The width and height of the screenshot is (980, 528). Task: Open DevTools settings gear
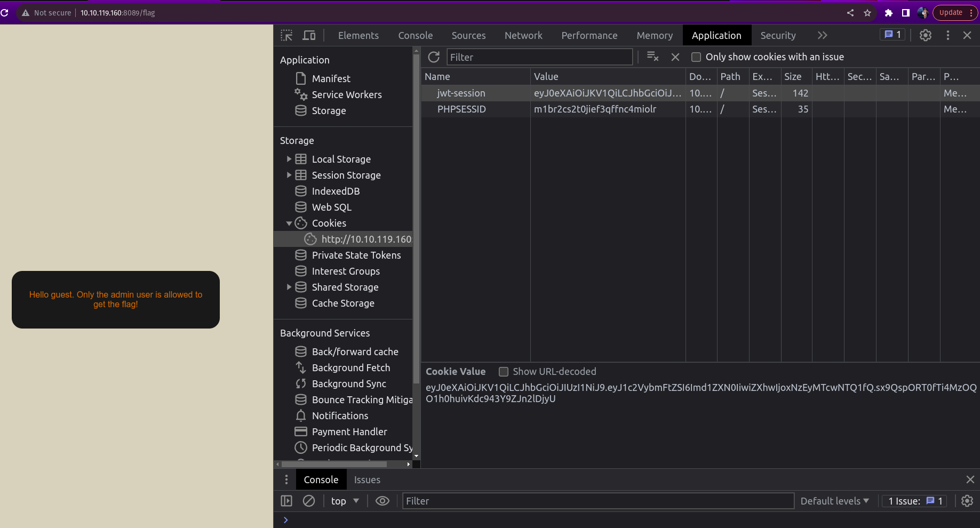pos(926,35)
